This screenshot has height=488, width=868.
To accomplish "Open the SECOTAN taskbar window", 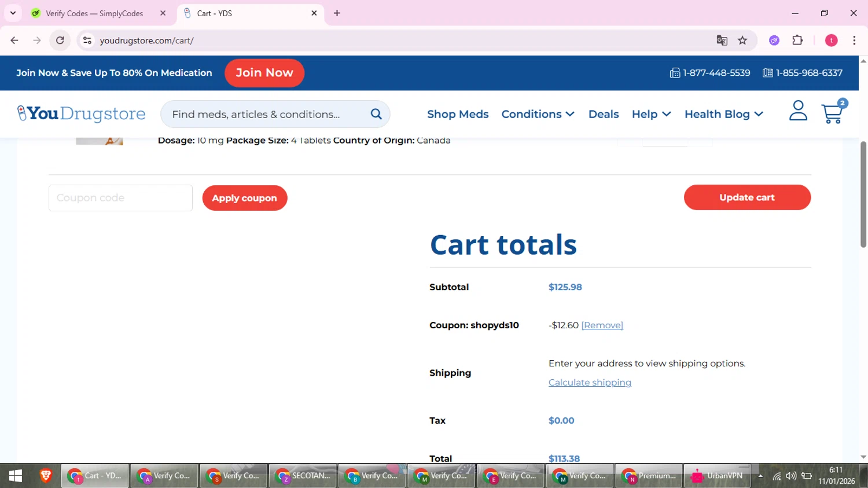I will pos(303,476).
